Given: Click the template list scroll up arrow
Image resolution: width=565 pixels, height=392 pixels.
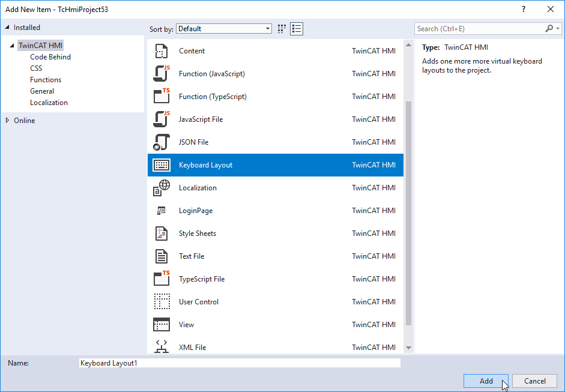Looking at the screenshot, I should [x=408, y=45].
